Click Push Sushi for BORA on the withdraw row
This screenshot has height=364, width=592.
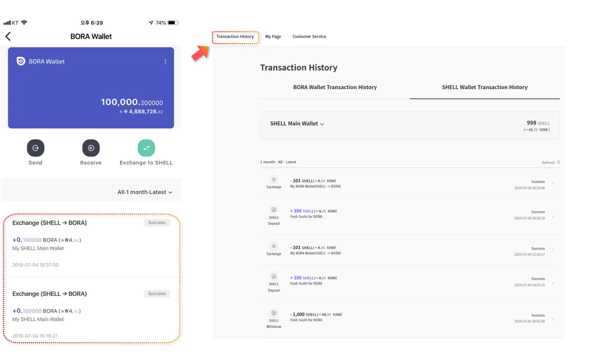(x=306, y=320)
